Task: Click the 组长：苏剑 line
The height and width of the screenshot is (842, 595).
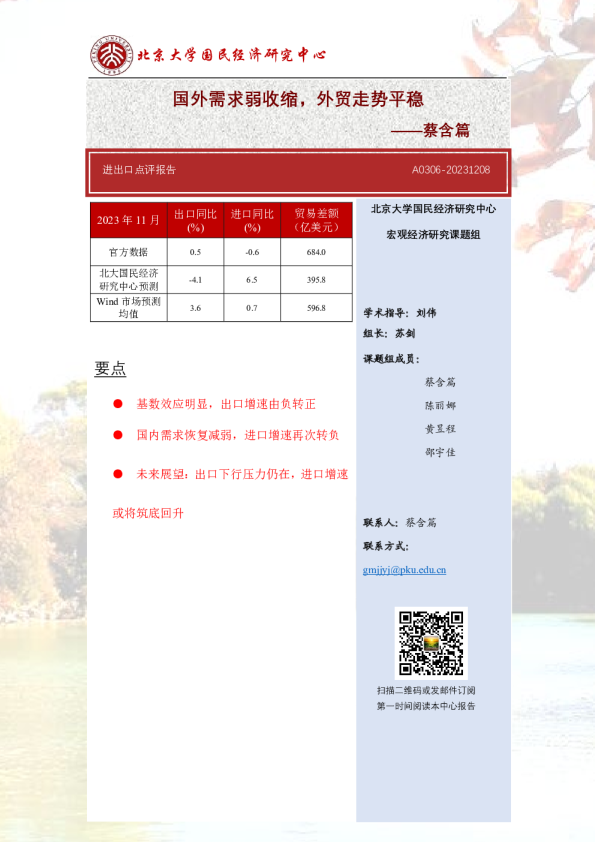Action: tap(389, 333)
